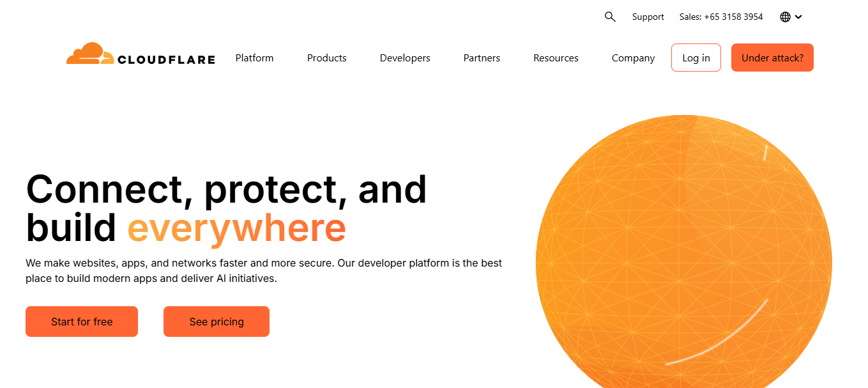Show the Partners menu
The width and height of the screenshot is (868, 388).
click(x=482, y=58)
